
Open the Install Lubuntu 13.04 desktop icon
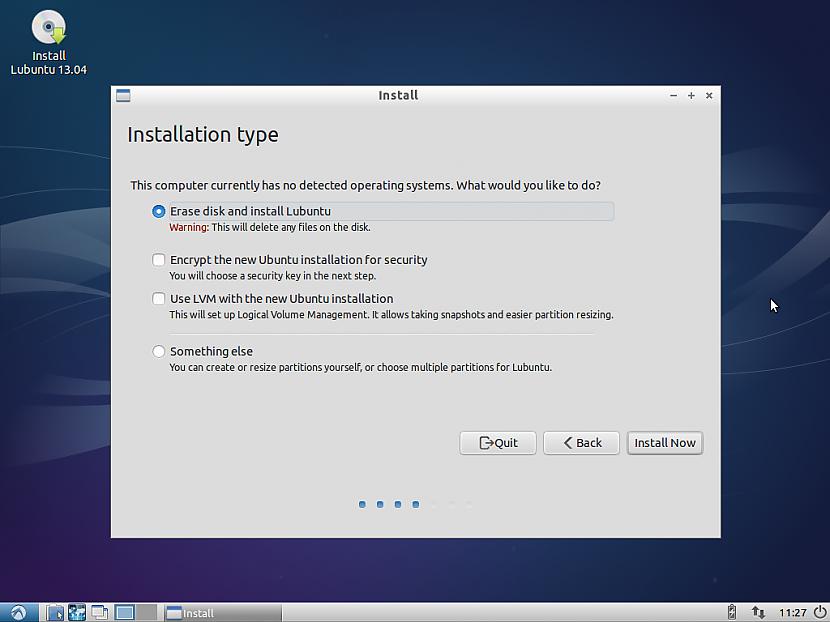click(x=49, y=43)
